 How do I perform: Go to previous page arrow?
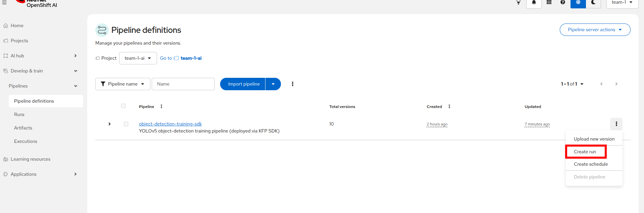click(x=601, y=84)
